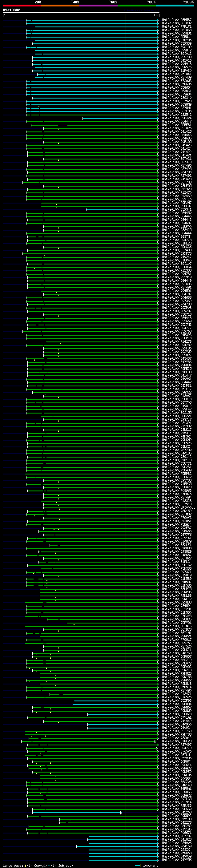Select label UniRef100_B8LPT5
197x868 pixels.
click(176, 589)
